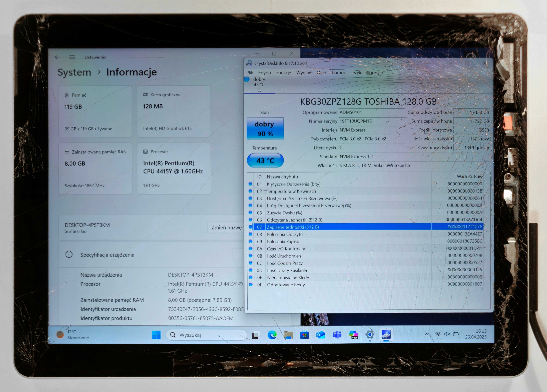The height and width of the screenshot is (392, 547).
Task: Click the Tryb transferu field PCIe 3.0 x2
Action: (x=372, y=139)
